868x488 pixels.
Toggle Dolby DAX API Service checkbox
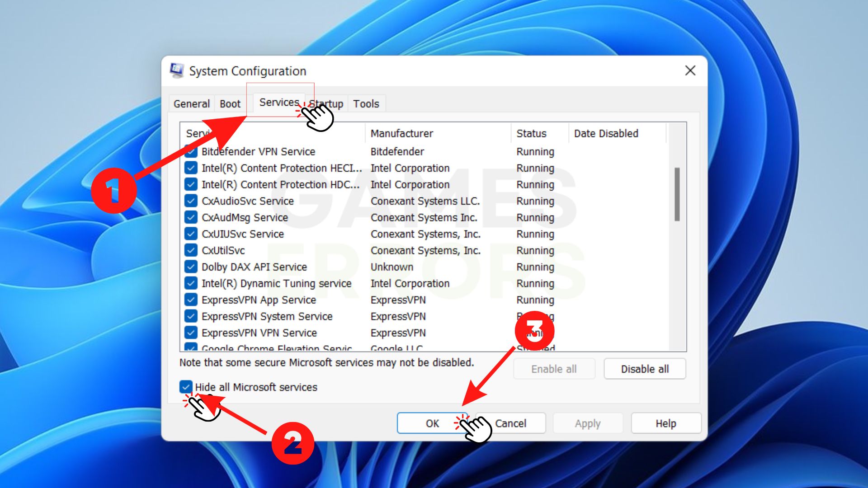[191, 267]
